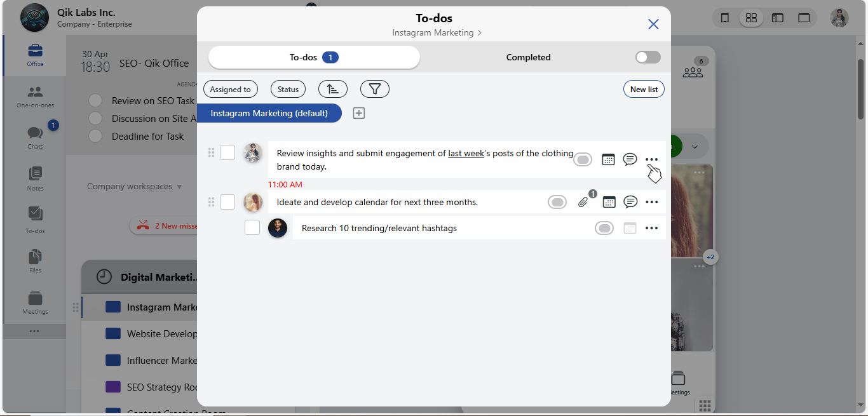The width and height of the screenshot is (868, 416).
Task: Open comments on Review insights to-do
Action: click(x=630, y=159)
